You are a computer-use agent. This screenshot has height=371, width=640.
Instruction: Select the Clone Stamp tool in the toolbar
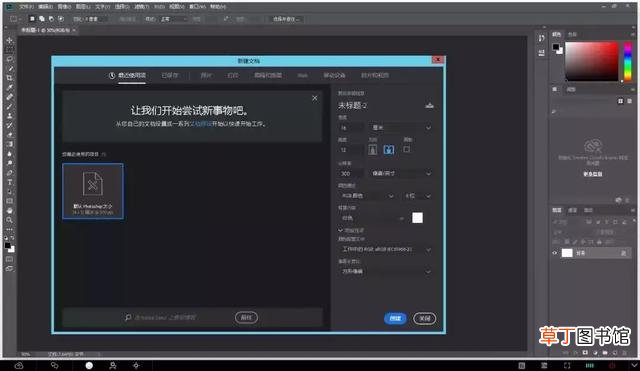pyautogui.click(x=9, y=116)
